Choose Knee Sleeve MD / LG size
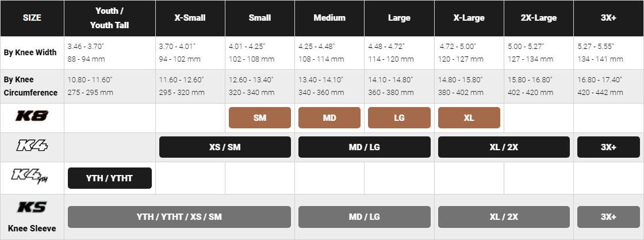Screen dimensions: 644x240 (x=364, y=217)
